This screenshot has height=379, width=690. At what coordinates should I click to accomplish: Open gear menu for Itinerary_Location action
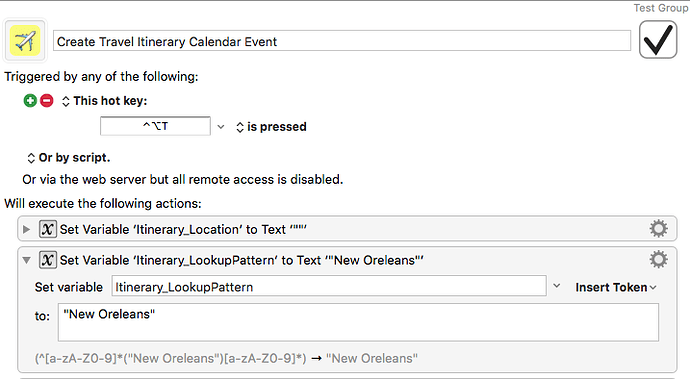point(658,229)
